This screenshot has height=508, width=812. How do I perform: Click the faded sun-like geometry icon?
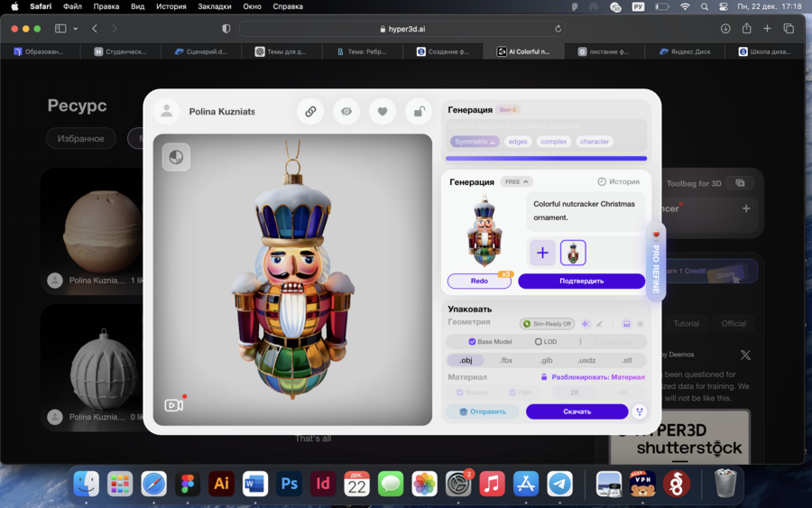(640, 324)
